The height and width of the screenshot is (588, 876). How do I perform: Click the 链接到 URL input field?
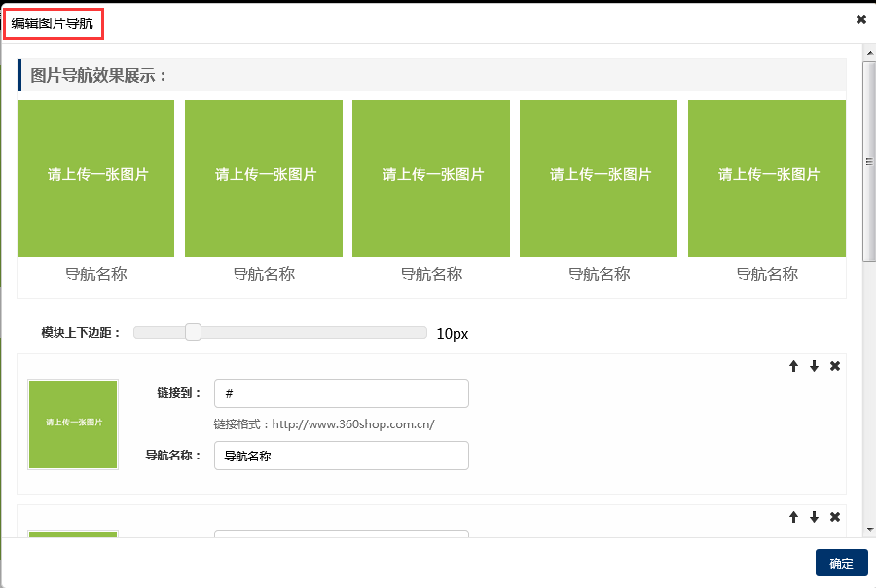click(x=341, y=393)
